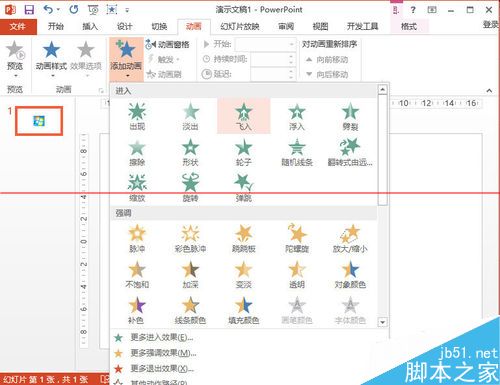Screen dimensions: 500x385
Task: Save the presentation from quick access toolbar
Action: pos(29,10)
